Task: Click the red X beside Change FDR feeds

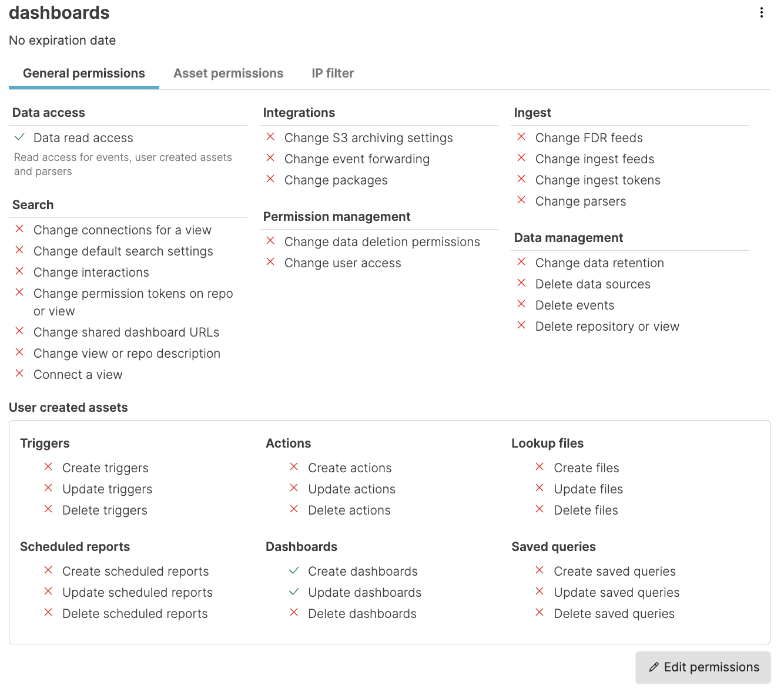Action: click(x=521, y=137)
